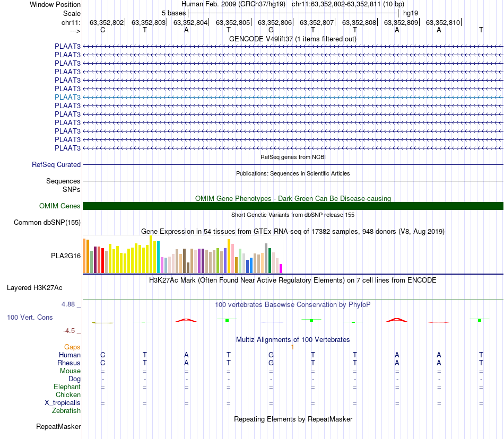Click 'Publications: Sequences in Scientific Articles' title
The width and height of the screenshot is (504, 439).
(x=293, y=173)
